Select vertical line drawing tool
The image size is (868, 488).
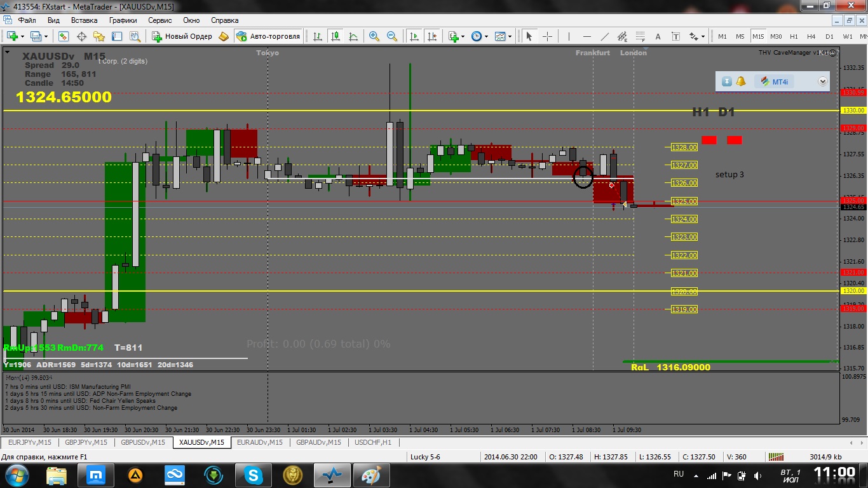coord(569,36)
